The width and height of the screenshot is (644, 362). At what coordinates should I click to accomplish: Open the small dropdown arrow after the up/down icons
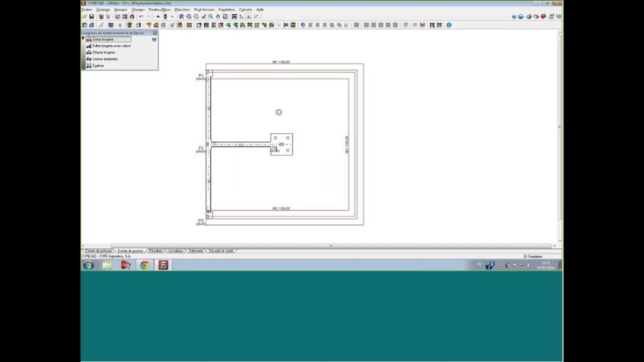click(x=172, y=17)
